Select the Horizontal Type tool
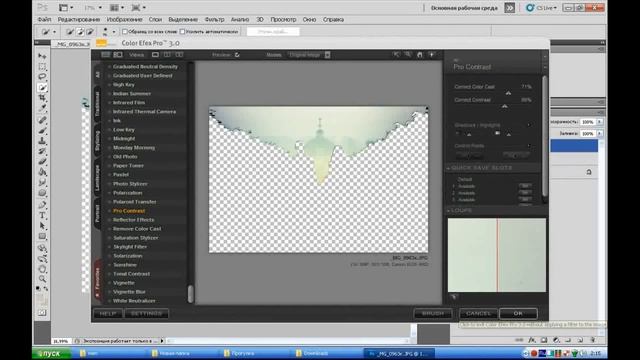 42,215
